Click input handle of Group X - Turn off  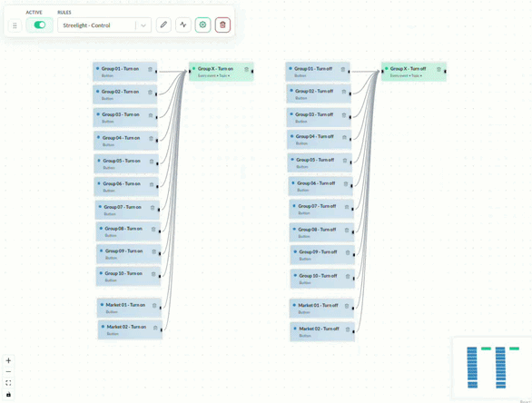coord(382,72)
